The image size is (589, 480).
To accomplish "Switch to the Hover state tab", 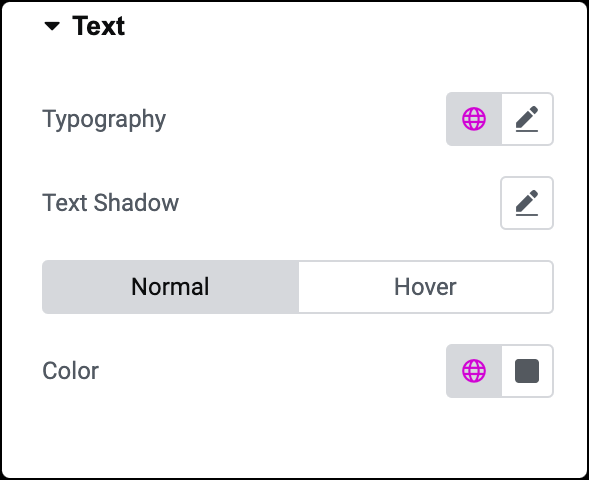I will tap(426, 287).
